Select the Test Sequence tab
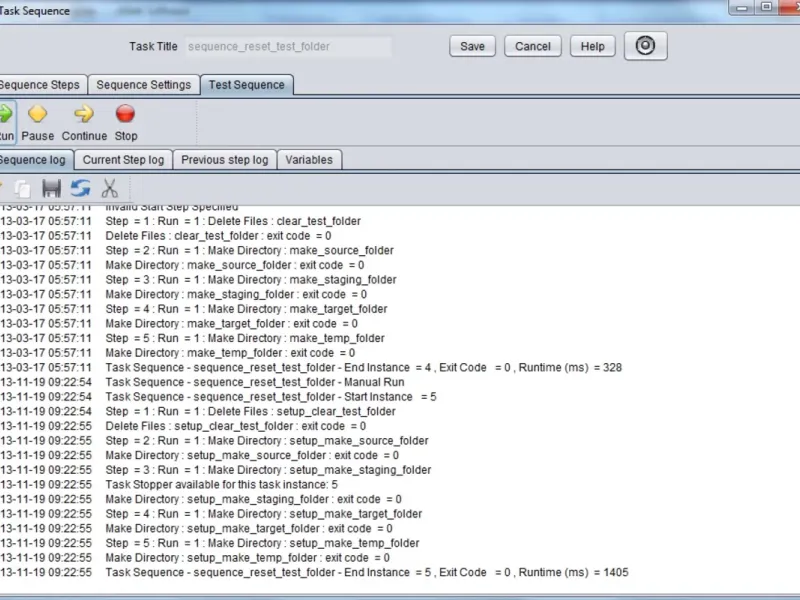 point(246,85)
